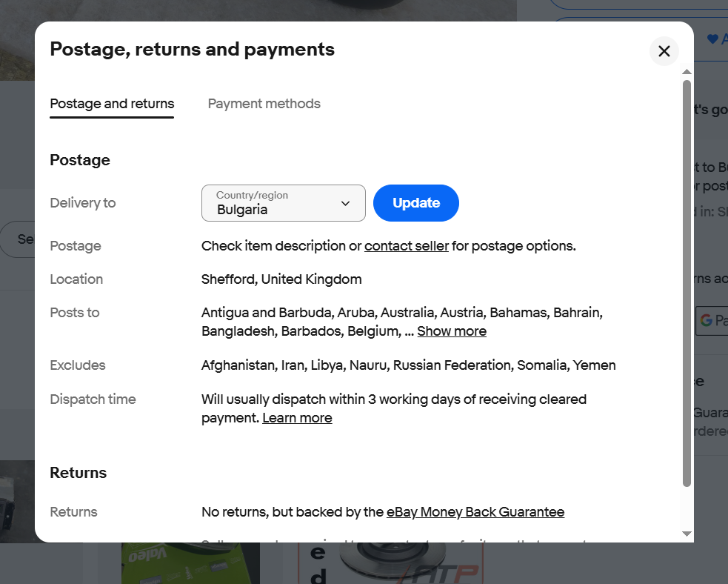Select the Postage and returns tab
Viewport: 728px width, 584px height.
pos(112,104)
